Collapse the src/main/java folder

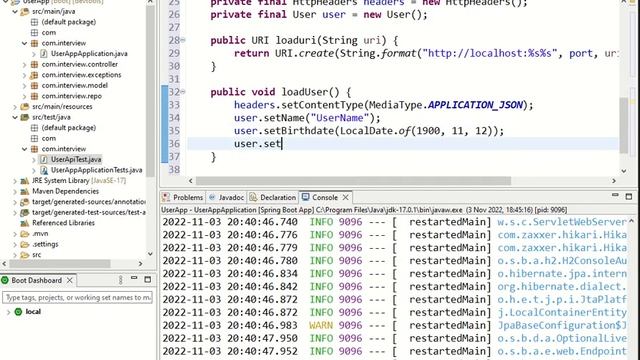pyautogui.click(x=15, y=11)
